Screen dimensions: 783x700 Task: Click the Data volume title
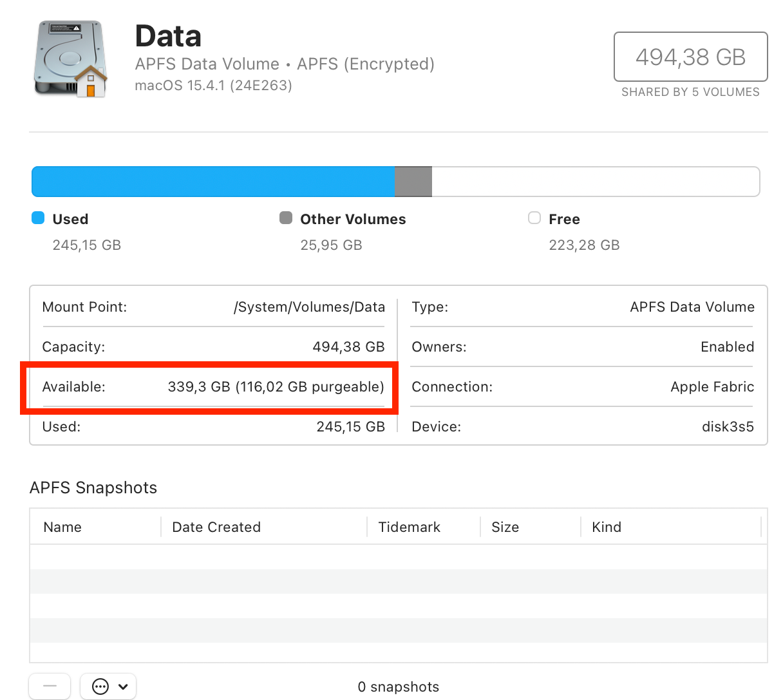pyautogui.click(x=168, y=36)
